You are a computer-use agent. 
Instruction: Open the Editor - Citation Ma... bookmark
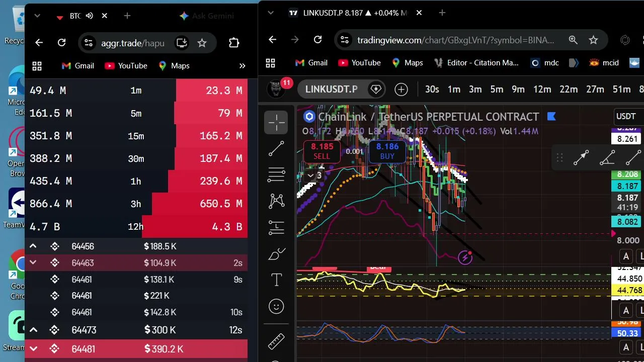coord(476,63)
